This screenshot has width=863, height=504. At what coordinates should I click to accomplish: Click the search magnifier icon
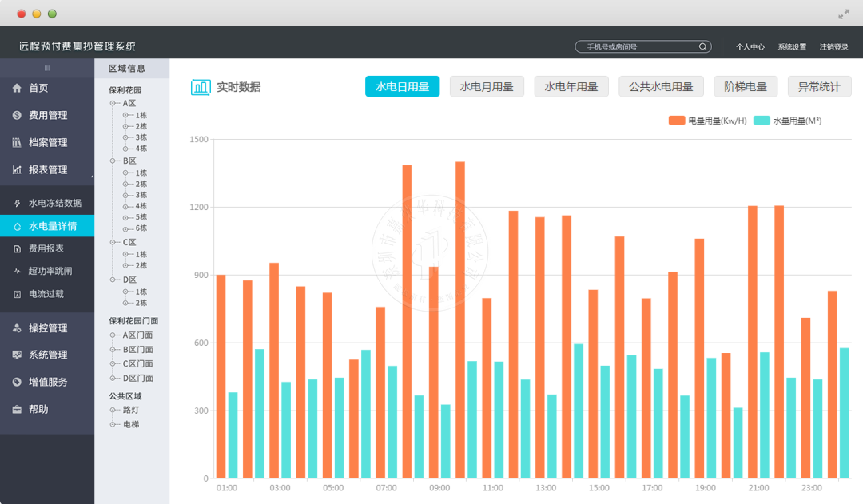tap(703, 47)
